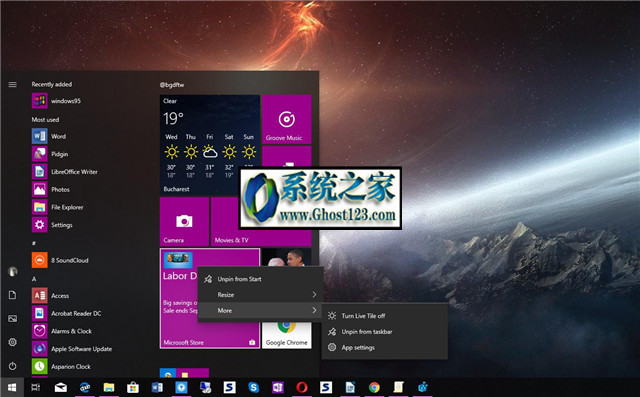Expand the More submenu entry
Viewport: 640px width, 397px height.
tap(260, 311)
